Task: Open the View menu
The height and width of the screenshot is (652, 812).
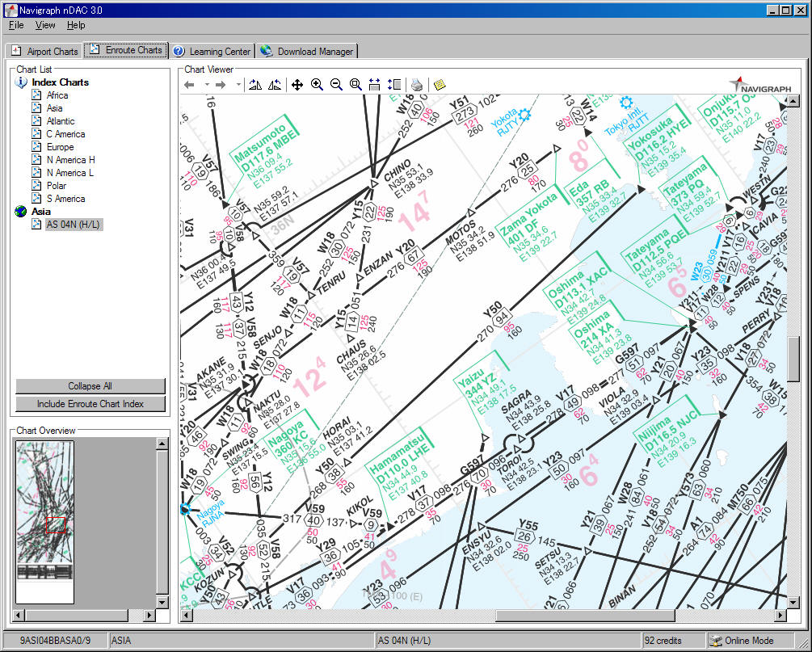Action: click(x=45, y=25)
